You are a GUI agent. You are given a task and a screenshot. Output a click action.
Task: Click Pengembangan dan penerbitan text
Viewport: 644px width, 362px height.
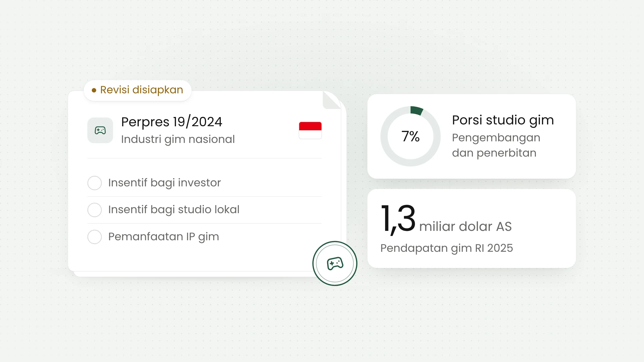[496, 145]
